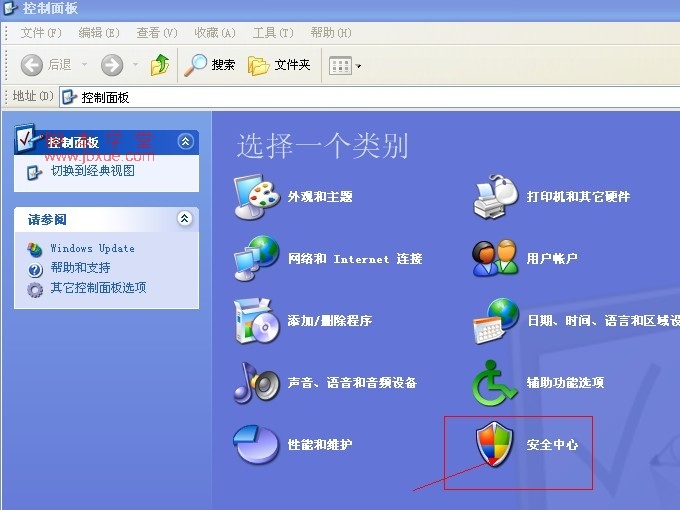
Task: Open the 文件(F) menu
Action: [x=40, y=33]
